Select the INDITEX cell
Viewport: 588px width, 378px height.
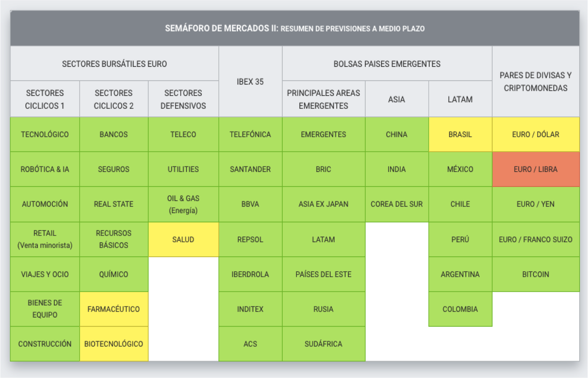[250, 309]
